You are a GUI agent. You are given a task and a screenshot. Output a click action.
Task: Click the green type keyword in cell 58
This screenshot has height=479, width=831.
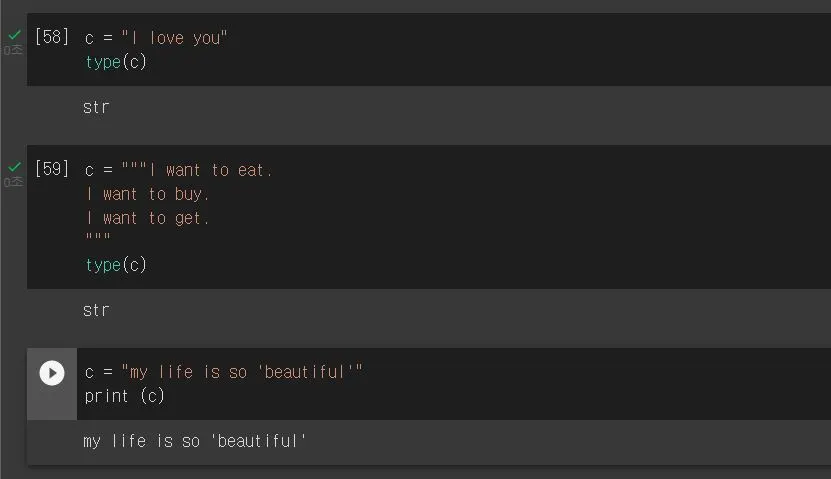[x=103, y=63]
